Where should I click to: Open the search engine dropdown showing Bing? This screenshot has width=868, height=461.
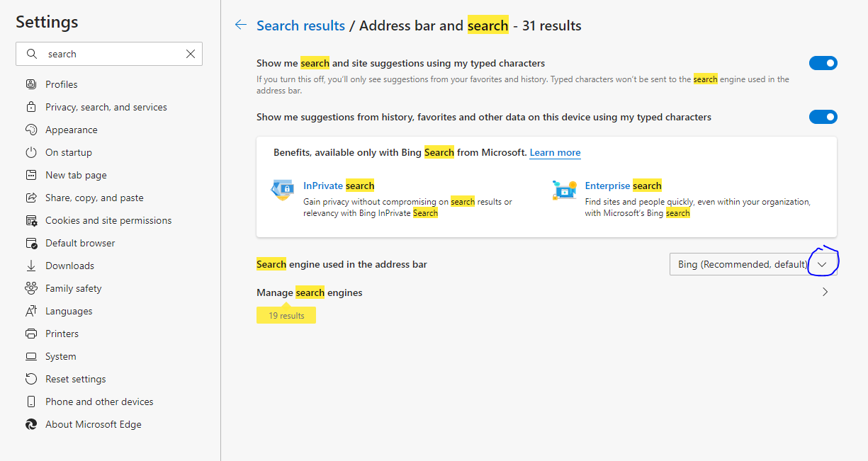pos(753,264)
